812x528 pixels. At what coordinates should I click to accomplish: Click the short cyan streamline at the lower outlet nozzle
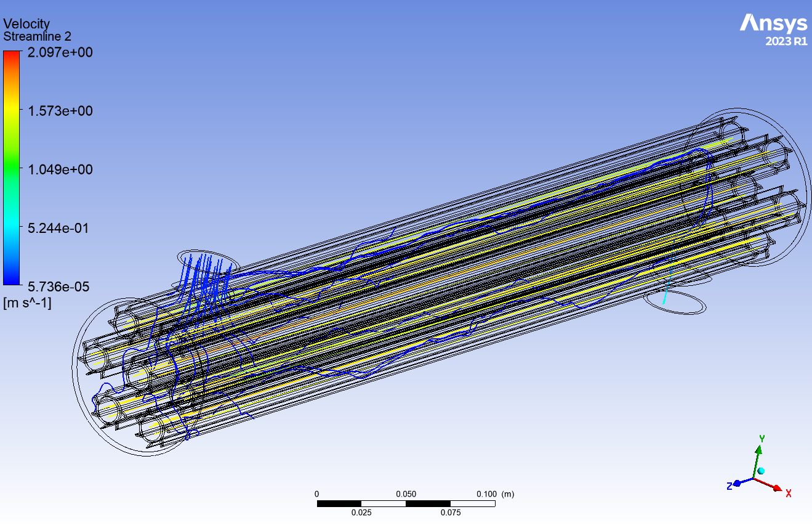(x=667, y=290)
